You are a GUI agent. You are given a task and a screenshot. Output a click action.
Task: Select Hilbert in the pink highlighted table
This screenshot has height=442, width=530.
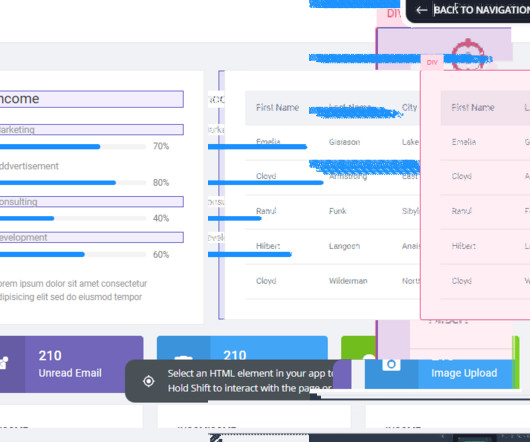coord(463,246)
